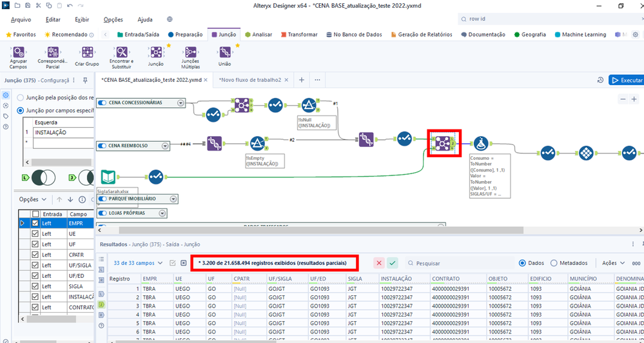Click the copy icon in title bar
Screen dimensions: 644x343
coord(48,6)
